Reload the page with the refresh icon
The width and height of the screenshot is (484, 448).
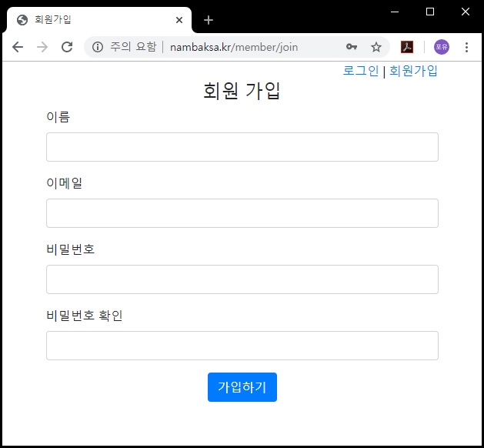[x=67, y=47]
